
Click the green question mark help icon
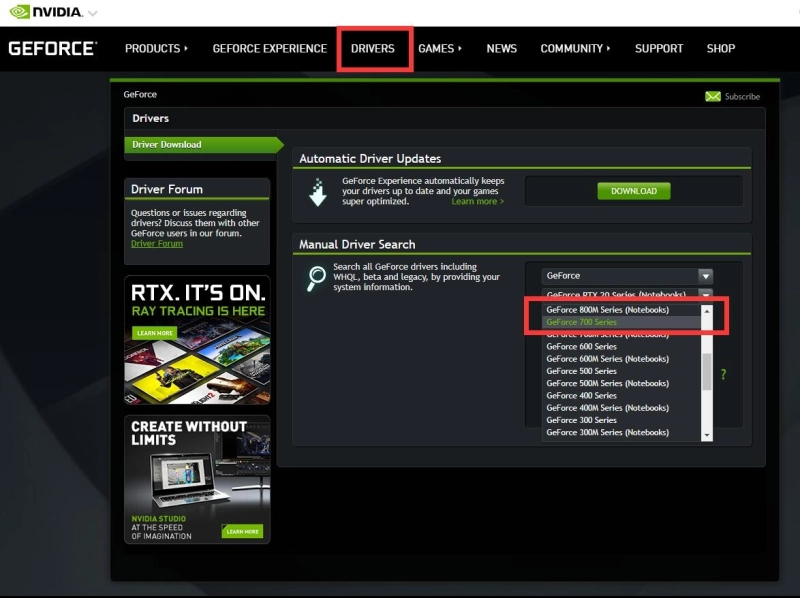[723, 374]
